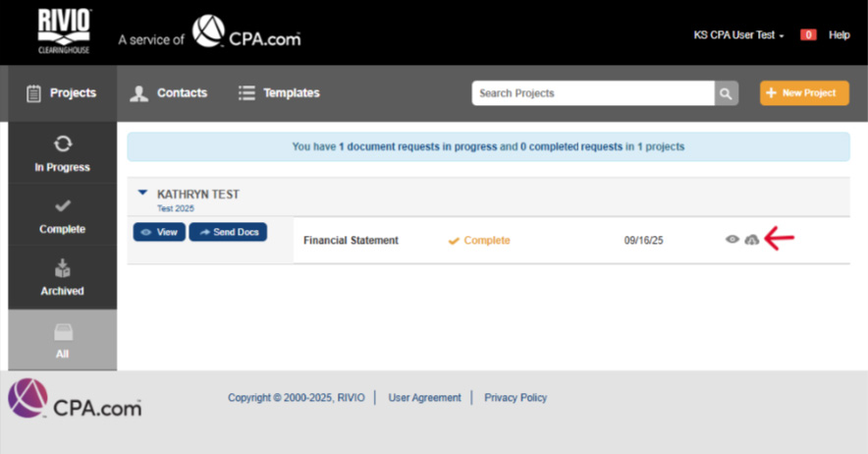This screenshot has height=454, width=868.
Task: Open the User Agreement link
Action: pos(424,398)
